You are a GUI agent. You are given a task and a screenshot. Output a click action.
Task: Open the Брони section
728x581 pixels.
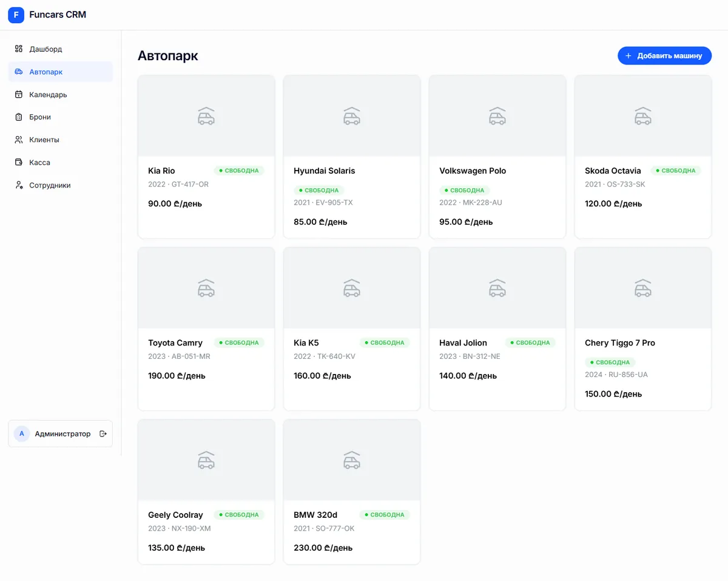[61, 117]
